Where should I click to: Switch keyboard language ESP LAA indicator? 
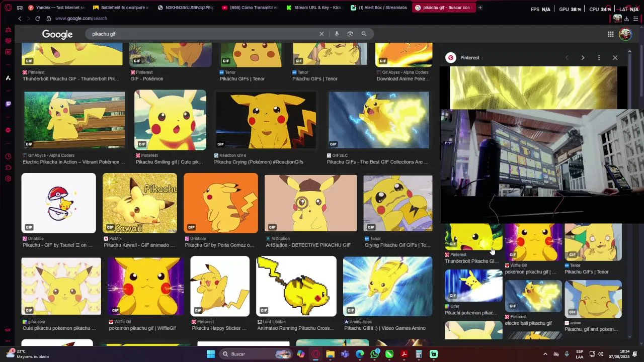point(580,354)
